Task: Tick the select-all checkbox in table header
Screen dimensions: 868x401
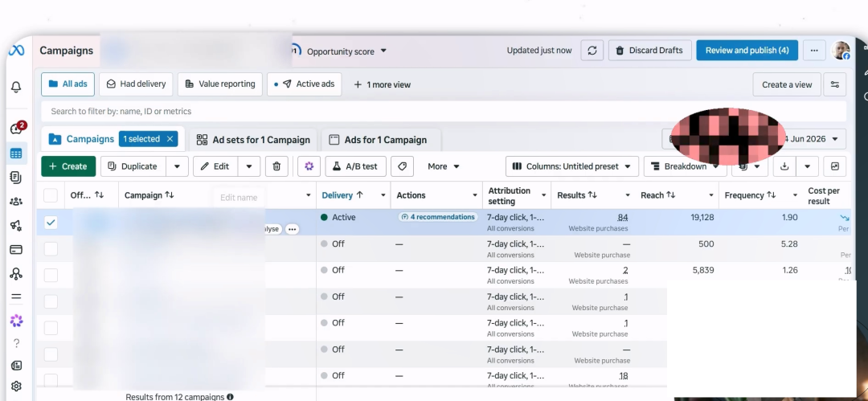Action: point(51,195)
